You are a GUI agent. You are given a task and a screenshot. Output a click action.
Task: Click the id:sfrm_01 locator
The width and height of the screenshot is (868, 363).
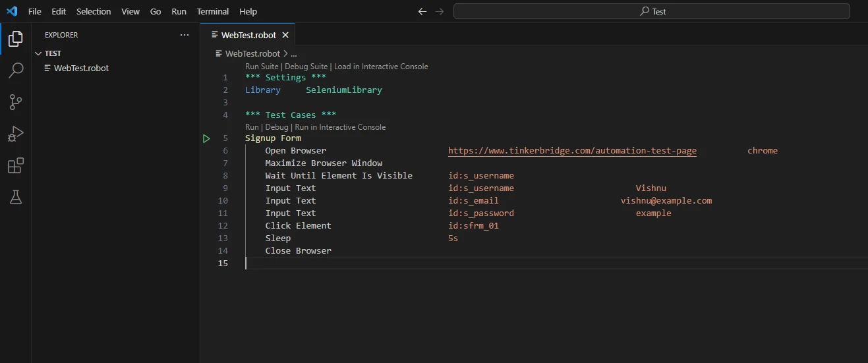click(473, 226)
